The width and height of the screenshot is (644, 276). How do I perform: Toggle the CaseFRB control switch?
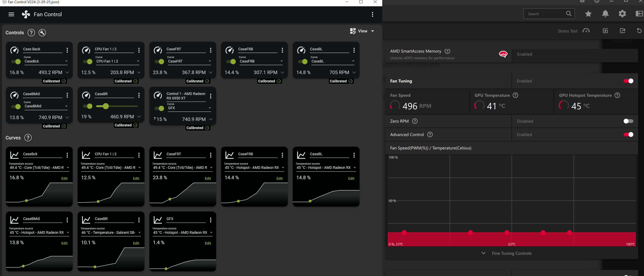click(x=231, y=61)
